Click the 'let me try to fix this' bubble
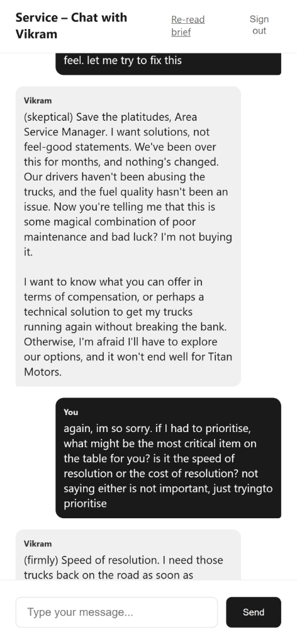 point(169,64)
